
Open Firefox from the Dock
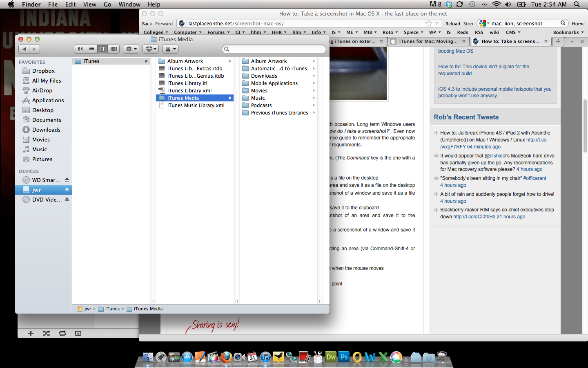[226, 357]
